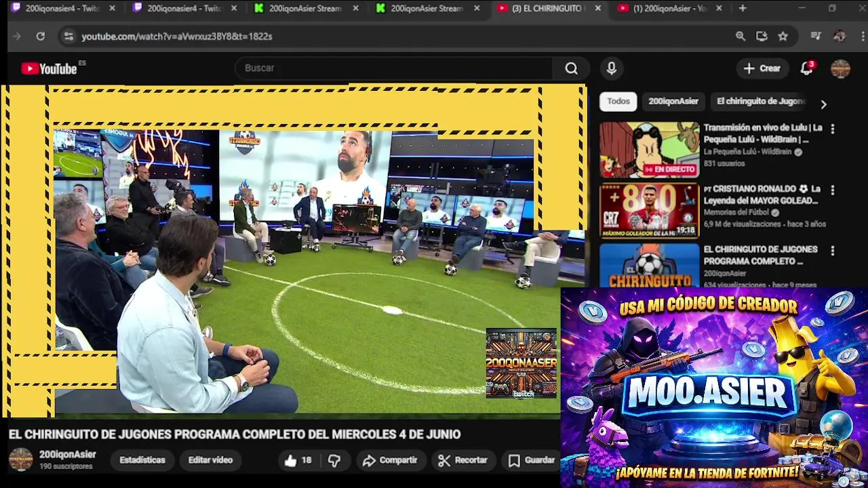Click the address bar URL
The image size is (868, 488).
pyautogui.click(x=177, y=37)
